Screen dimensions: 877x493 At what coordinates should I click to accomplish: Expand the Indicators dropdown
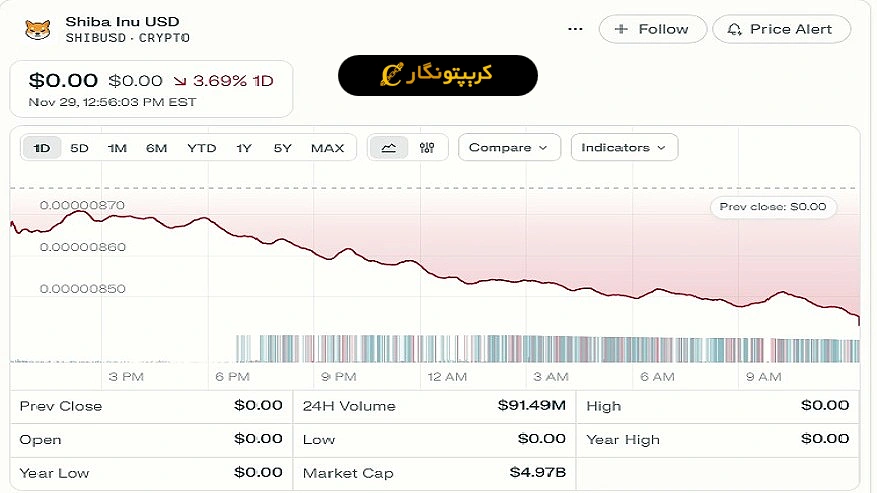624,148
